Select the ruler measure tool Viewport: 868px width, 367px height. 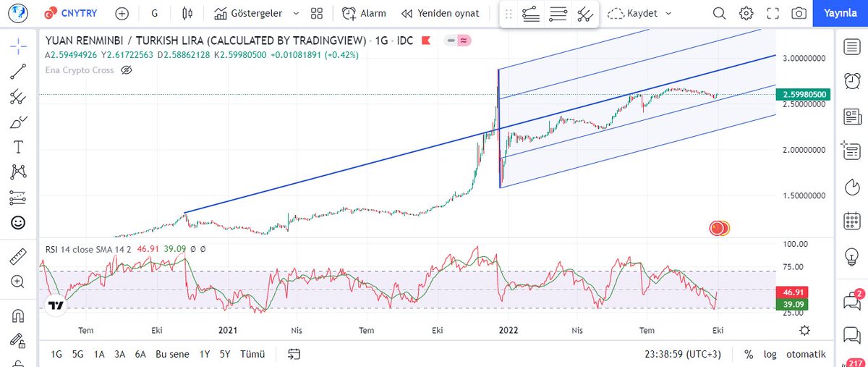(x=19, y=257)
